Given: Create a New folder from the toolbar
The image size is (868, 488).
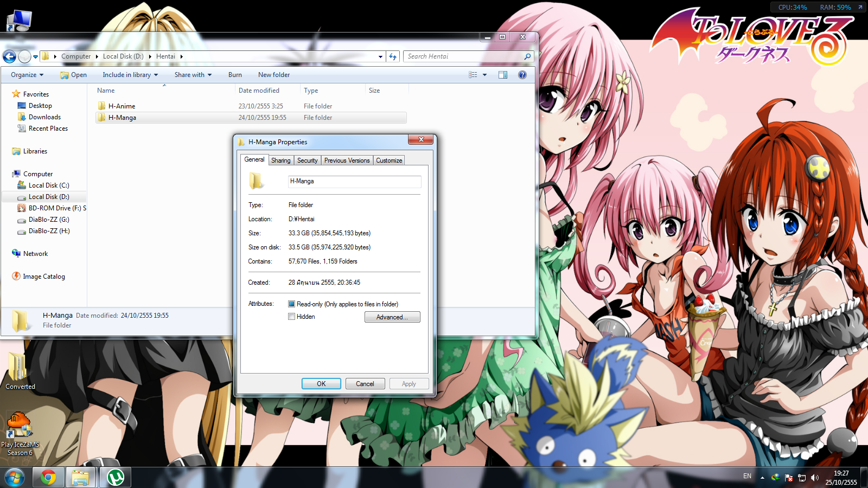Looking at the screenshot, I should coord(274,75).
